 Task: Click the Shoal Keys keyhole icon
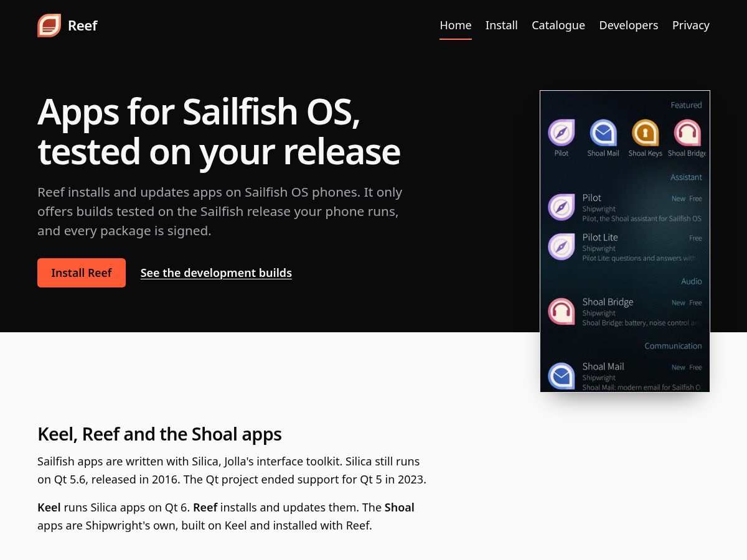(x=646, y=133)
